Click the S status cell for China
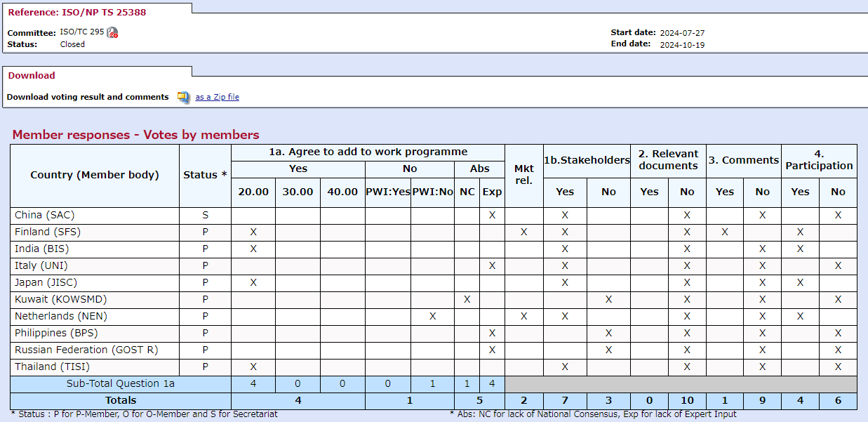The width and height of the screenshot is (868, 422). (x=206, y=215)
